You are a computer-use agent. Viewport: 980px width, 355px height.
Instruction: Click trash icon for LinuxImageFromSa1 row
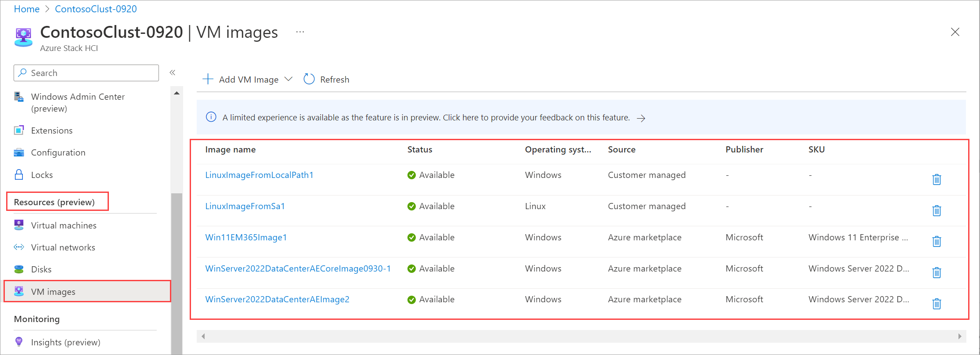(937, 210)
